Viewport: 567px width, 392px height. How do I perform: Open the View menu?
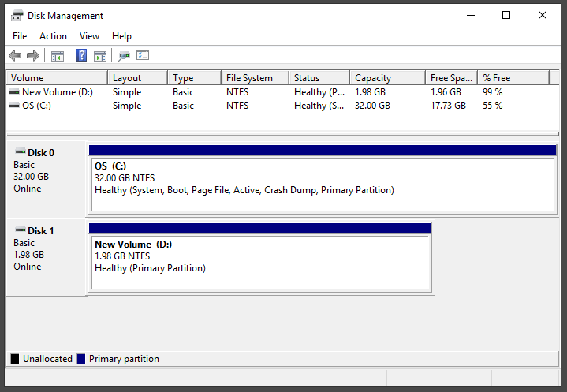(89, 36)
